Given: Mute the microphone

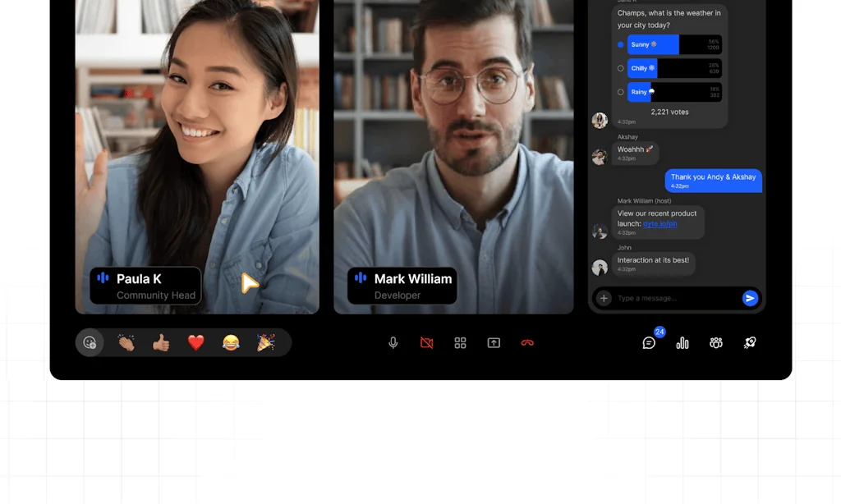Looking at the screenshot, I should 393,343.
